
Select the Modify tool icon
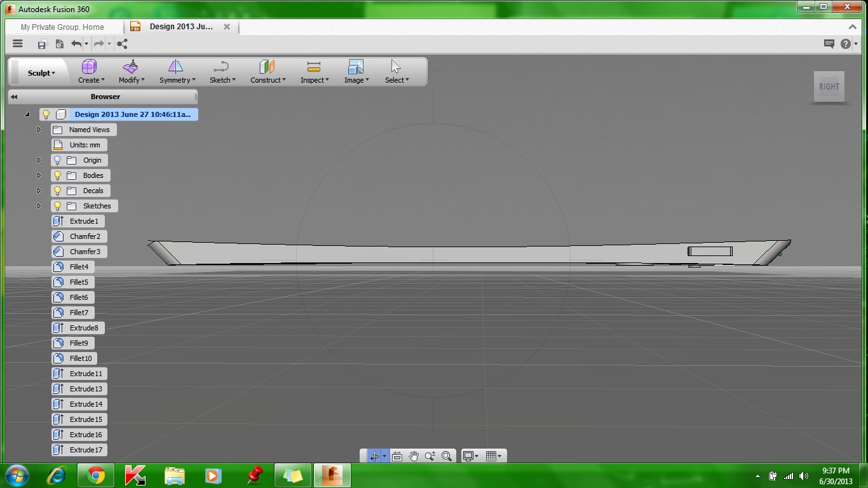131,68
